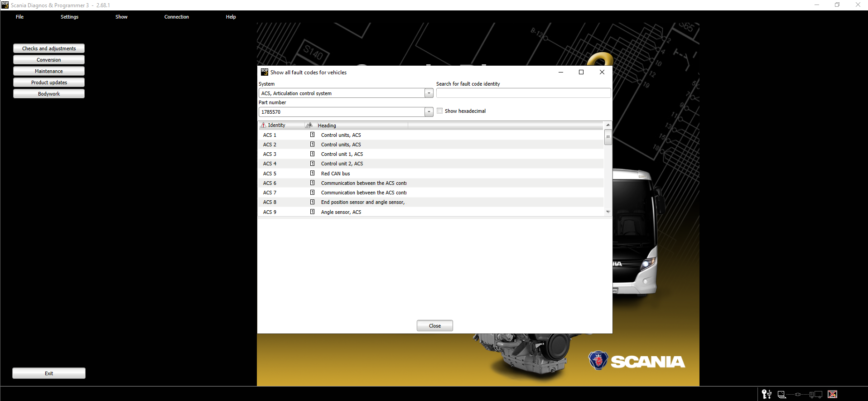Click the info icon in ACS 2 row

coord(312,144)
